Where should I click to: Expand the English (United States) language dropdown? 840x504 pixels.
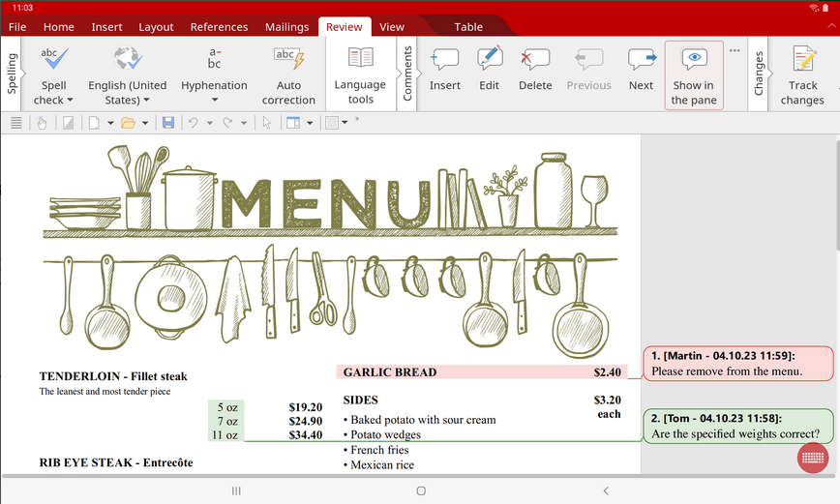coord(146,101)
